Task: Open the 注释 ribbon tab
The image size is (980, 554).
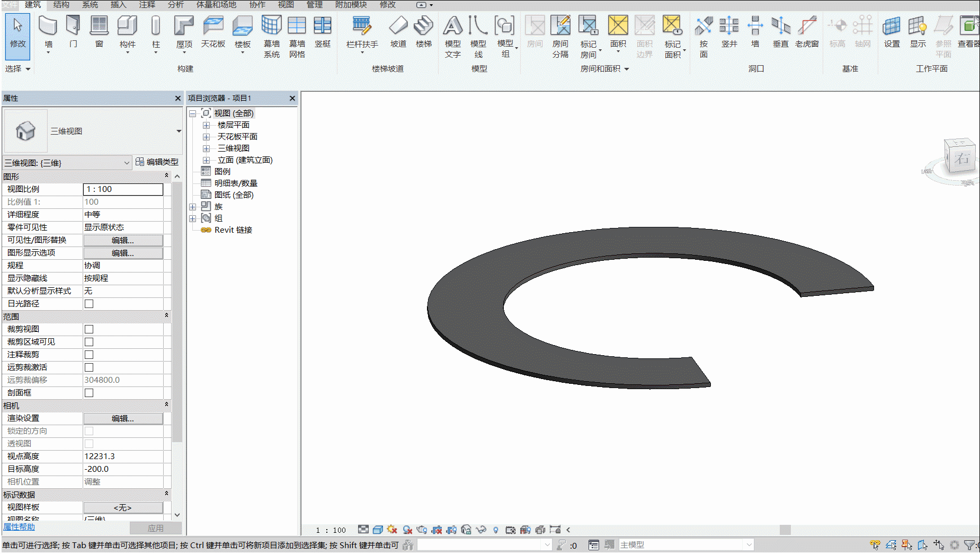Action: [147, 5]
